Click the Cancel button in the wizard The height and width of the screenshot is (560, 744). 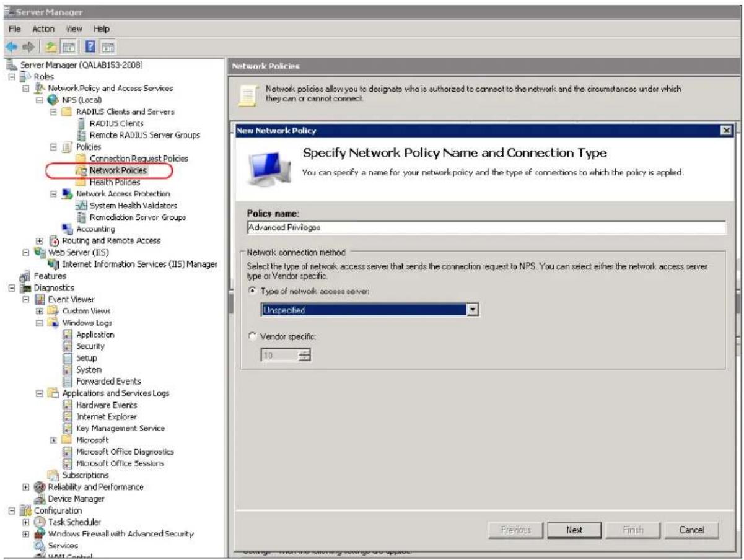tap(692, 530)
